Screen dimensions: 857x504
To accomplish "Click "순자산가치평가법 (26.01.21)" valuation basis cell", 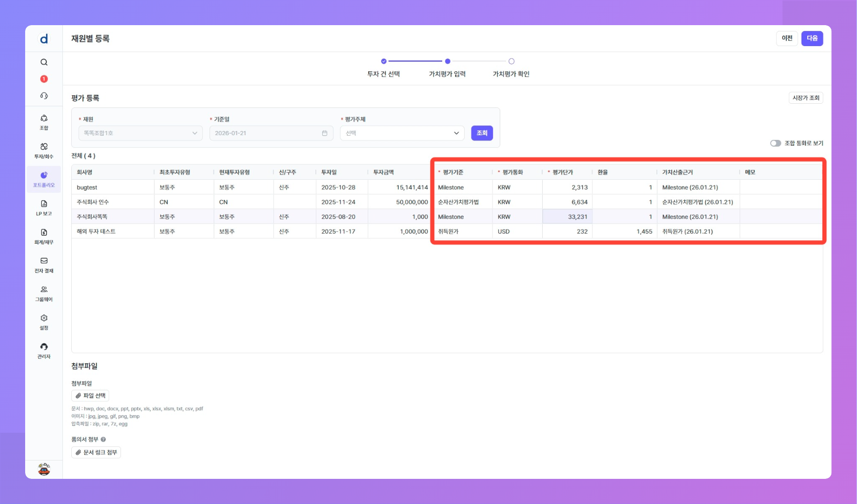I will [698, 202].
